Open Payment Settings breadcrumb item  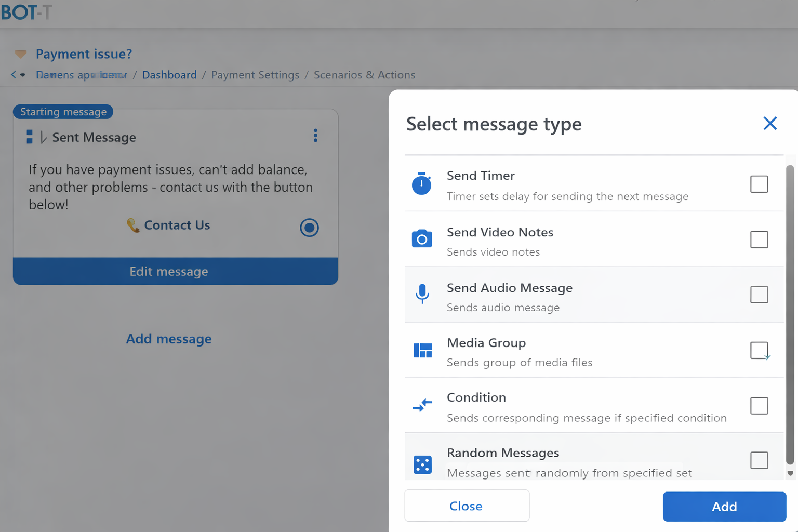coord(255,75)
